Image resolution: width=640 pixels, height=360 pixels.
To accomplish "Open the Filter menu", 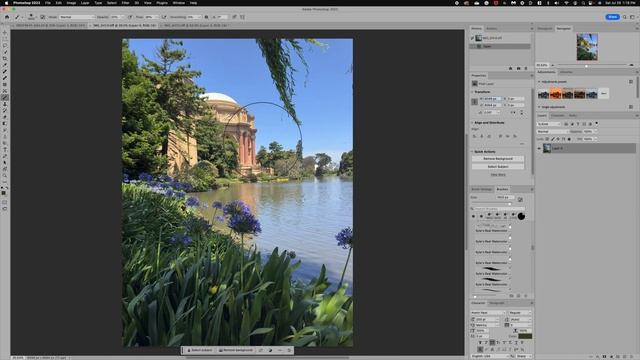I will click(125, 3).
